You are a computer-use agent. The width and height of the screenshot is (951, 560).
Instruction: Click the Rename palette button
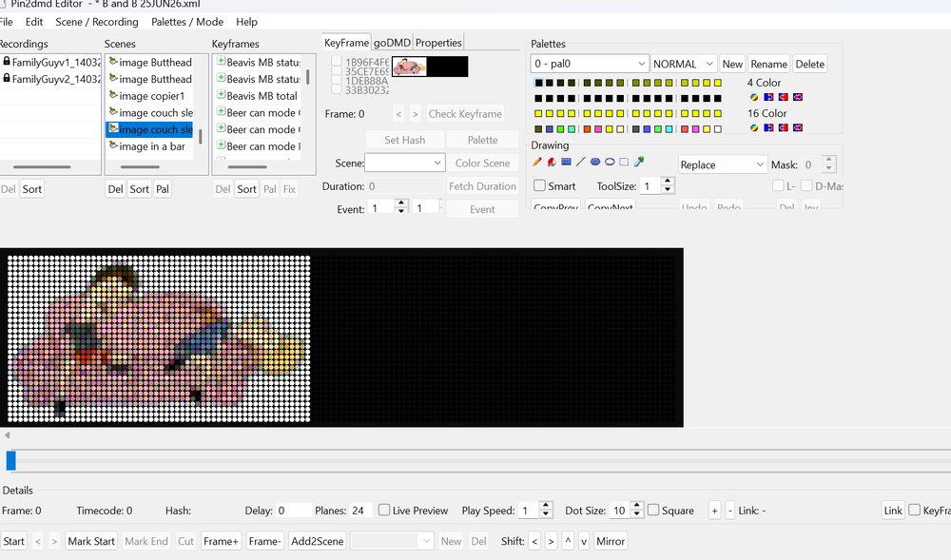point(768,64)
